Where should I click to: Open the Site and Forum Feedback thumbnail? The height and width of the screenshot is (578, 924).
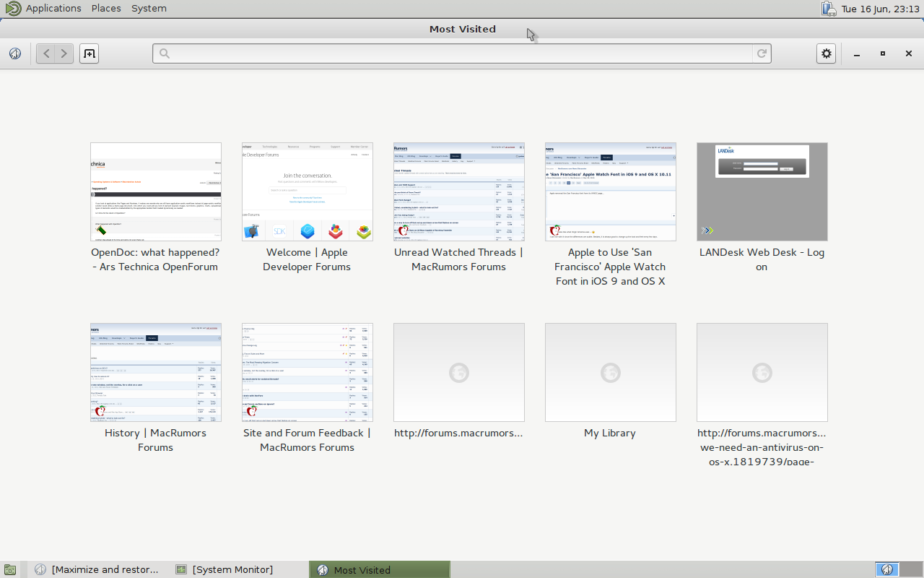(x=308, y=372)
